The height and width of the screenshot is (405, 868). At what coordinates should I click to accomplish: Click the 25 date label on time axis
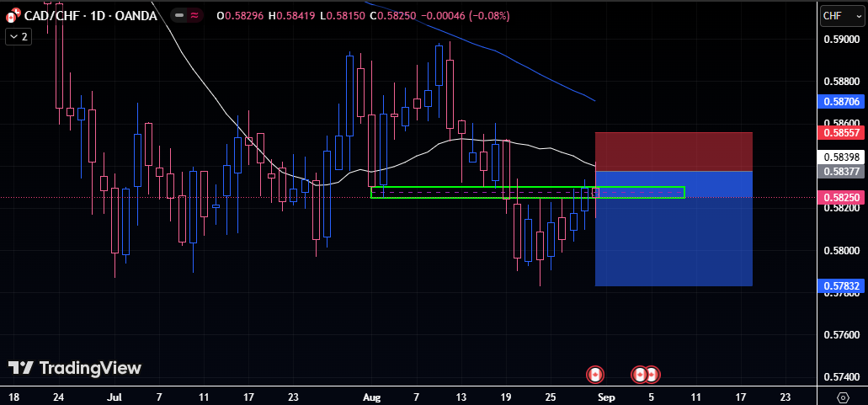[x=551, y=397]
